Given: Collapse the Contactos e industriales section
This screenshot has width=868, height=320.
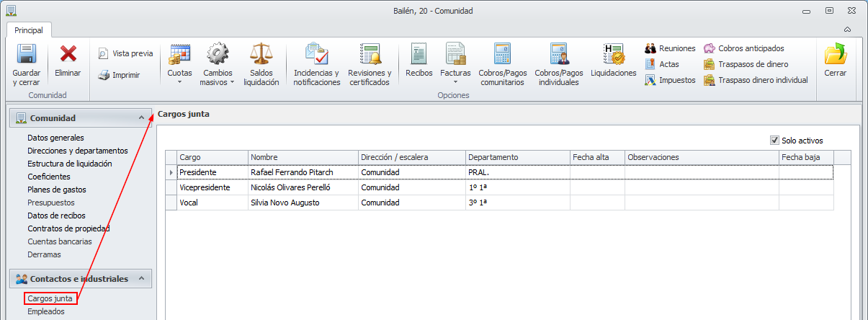Looking at the screenshot, I should tap(141, 279).
